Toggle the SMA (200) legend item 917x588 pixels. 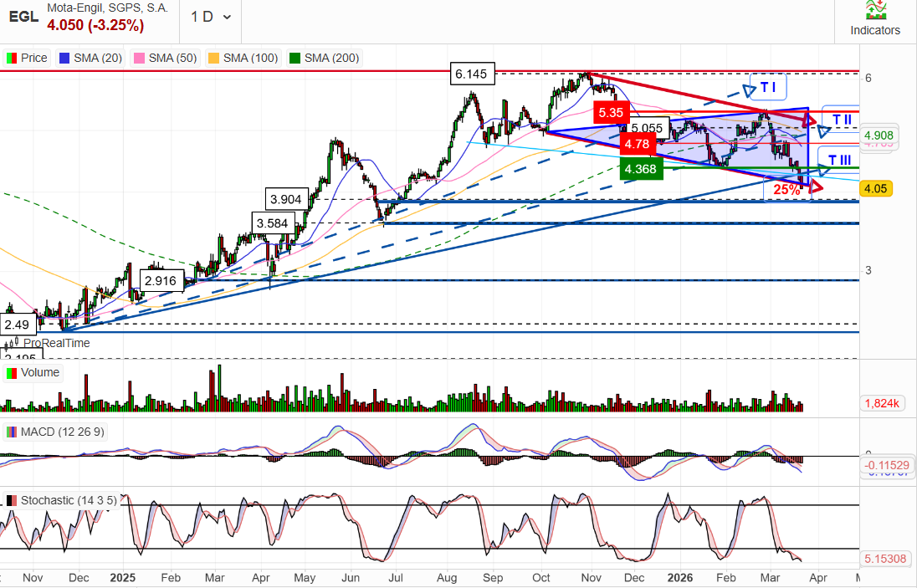tap(324, 58)
